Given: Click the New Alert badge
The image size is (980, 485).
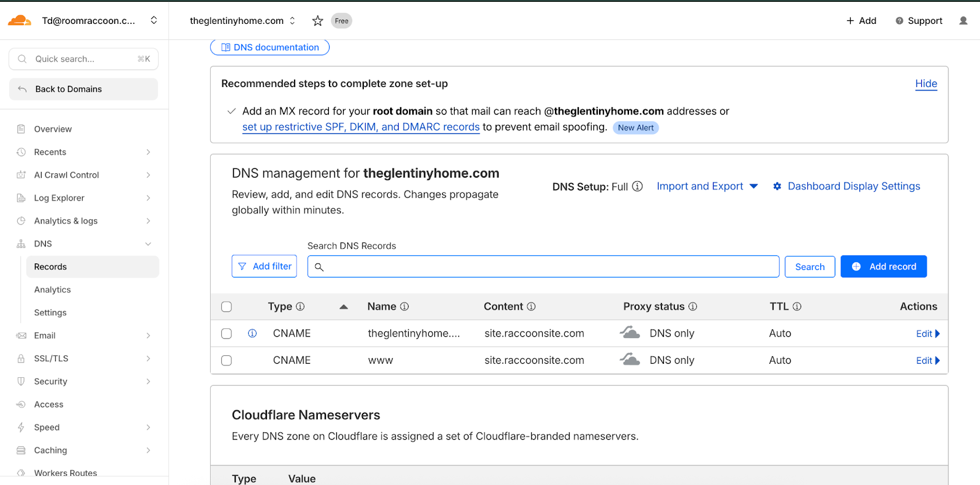Looking at the screenshot, I should coord(636,128).
